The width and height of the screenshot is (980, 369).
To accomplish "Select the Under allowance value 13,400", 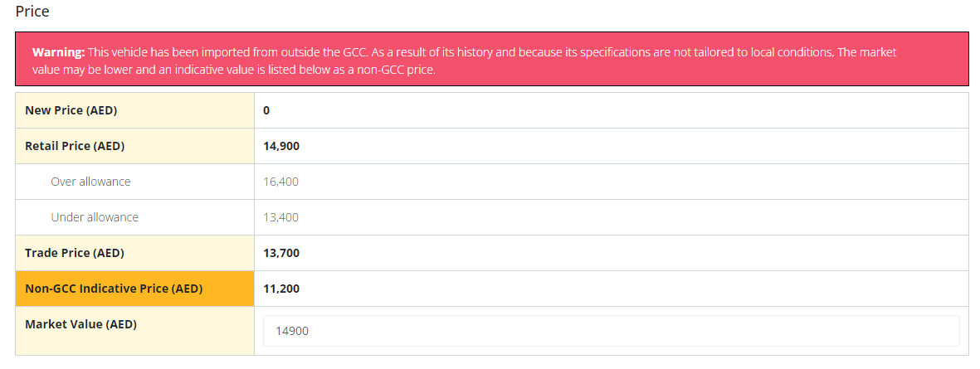I will pyautogui.click(x=280, y=217).
